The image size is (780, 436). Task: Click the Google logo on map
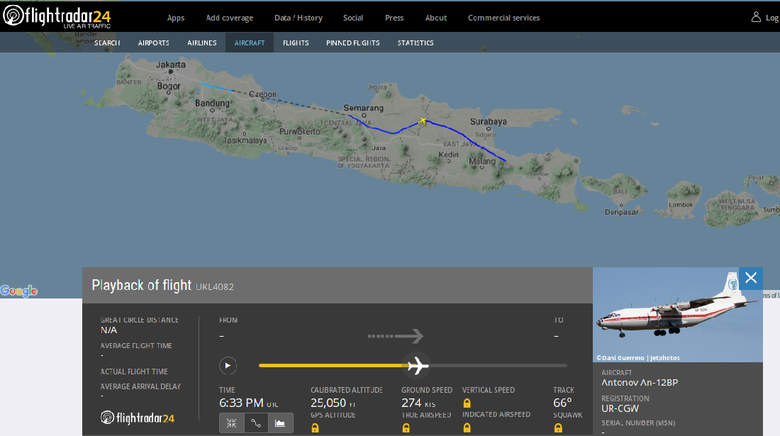(x=18, y=291)
